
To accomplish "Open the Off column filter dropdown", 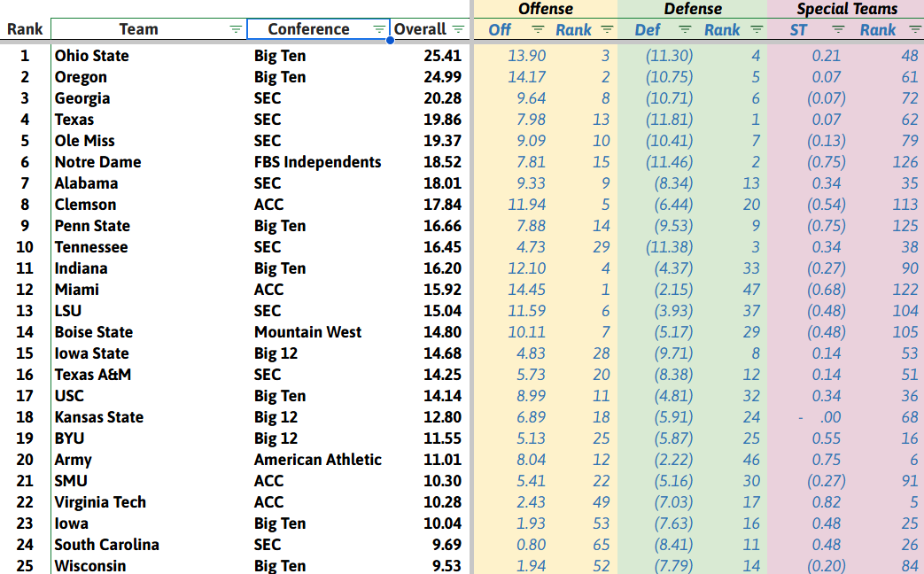I will (538, 29).
